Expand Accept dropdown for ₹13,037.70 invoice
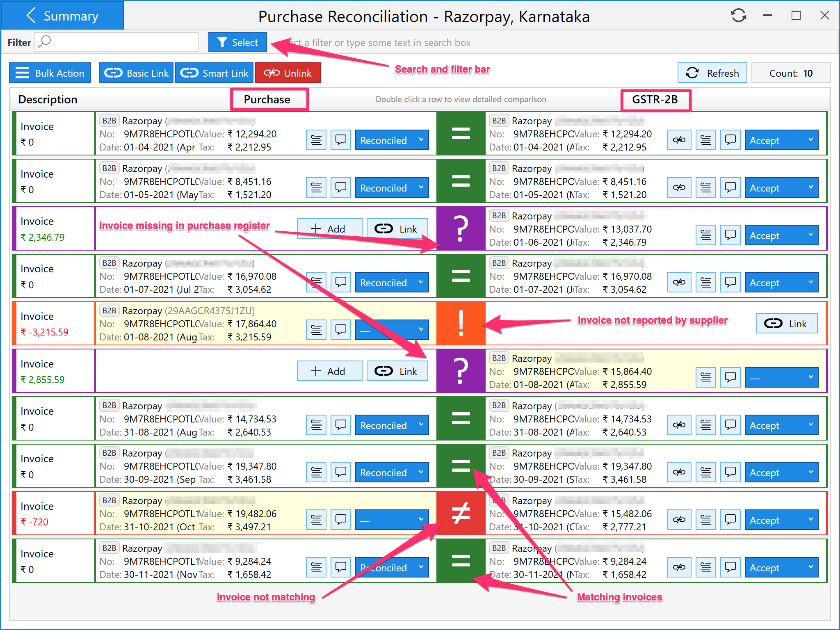Screen dimensions: 840x630 781,235
